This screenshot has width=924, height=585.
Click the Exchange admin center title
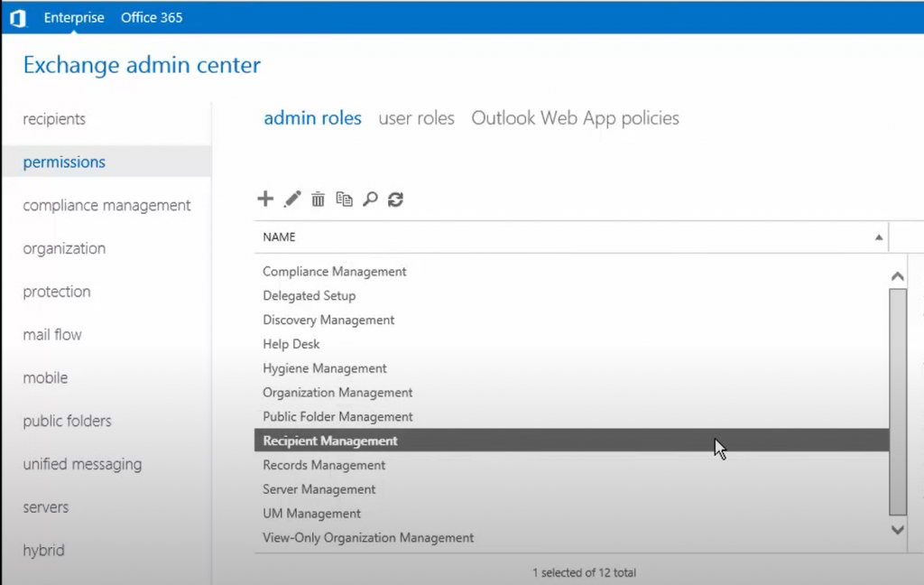[142, 65]
